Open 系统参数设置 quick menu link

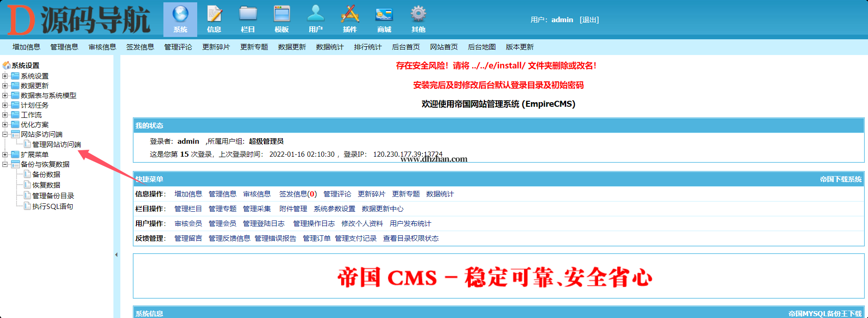pyautogui.click(x=334, y=209)
